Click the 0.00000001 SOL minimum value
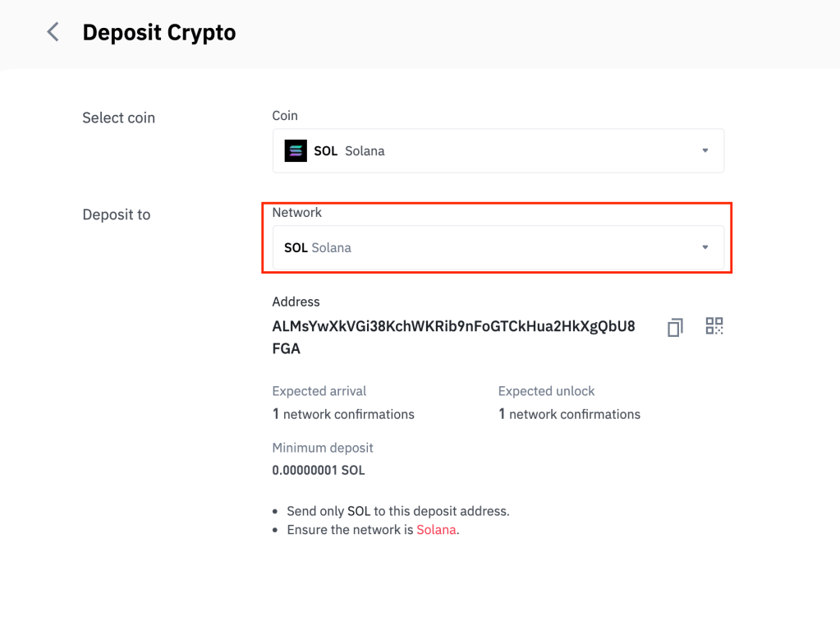 click(x=319, y=471)
